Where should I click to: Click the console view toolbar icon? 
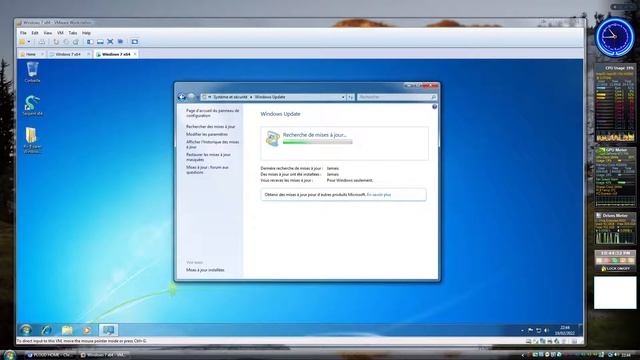coord(135,42)
